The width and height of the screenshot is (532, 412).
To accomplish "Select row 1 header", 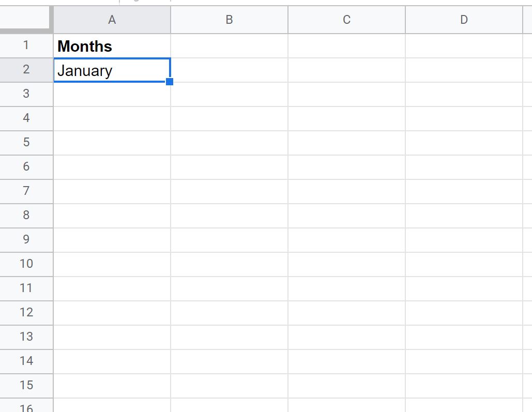I will click(26, 45).
